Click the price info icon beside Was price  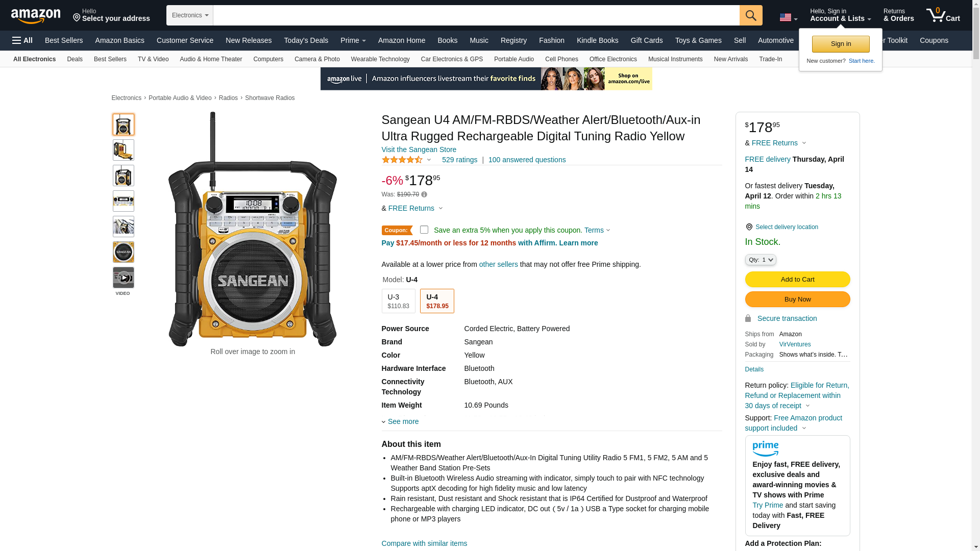coord(424,194)
